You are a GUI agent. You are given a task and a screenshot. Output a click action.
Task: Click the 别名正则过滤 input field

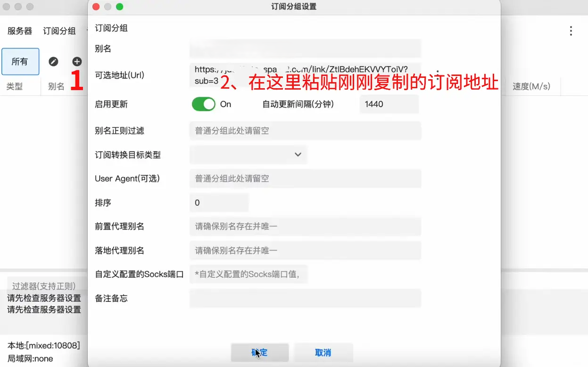(305, 131)
